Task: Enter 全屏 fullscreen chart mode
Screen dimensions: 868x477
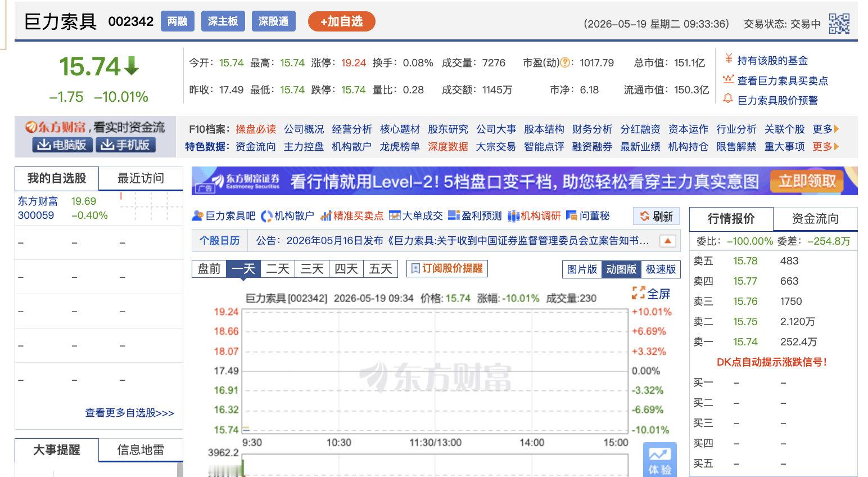Action: pyautogui.click(x=651, y=293)
